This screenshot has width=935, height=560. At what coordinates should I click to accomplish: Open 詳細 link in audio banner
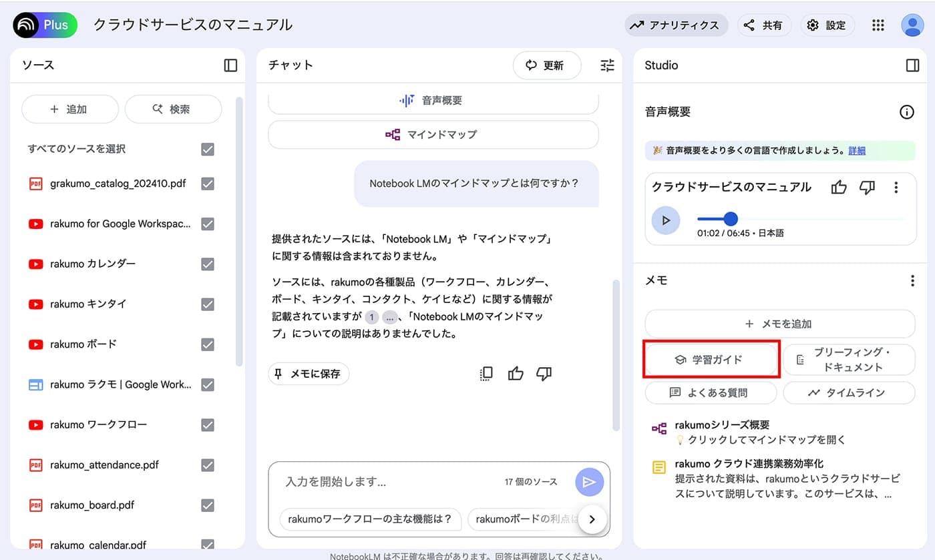tap(857, 151)
